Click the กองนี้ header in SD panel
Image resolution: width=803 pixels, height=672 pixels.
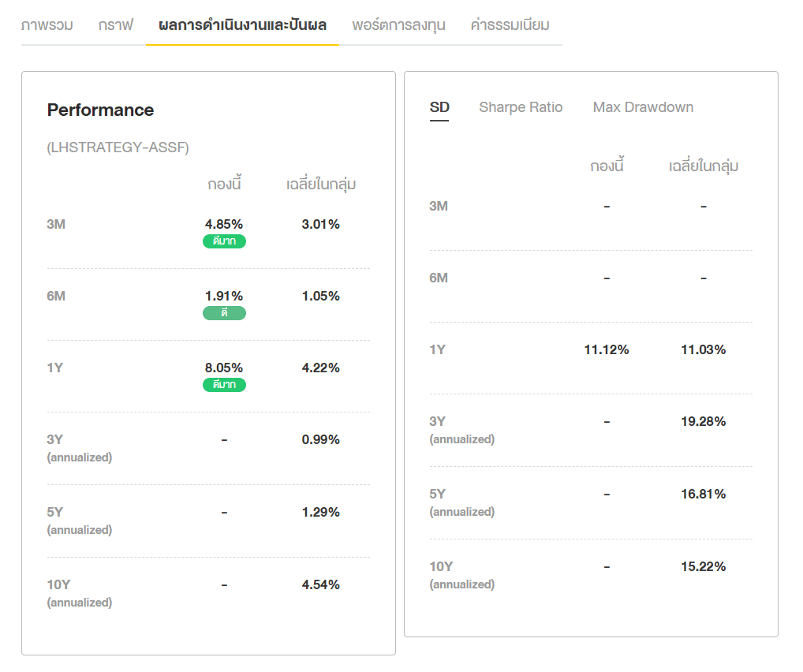coord(607,166)
